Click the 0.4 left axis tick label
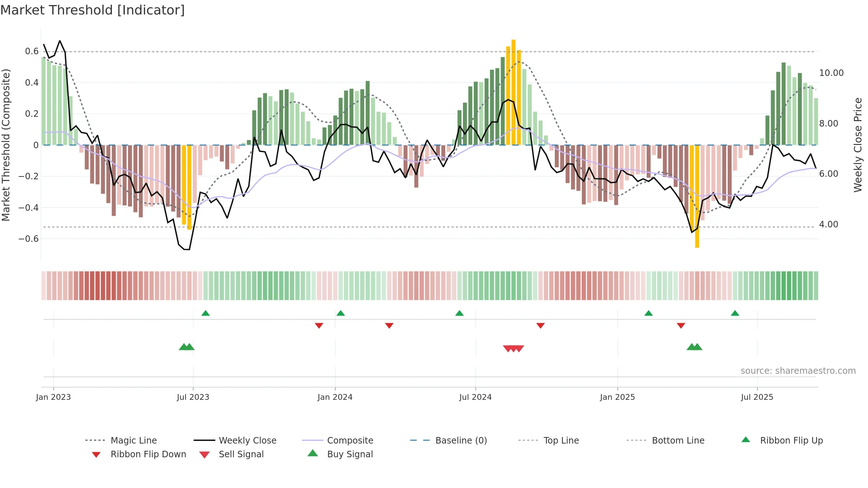The width and height of the screenshot is (868, 488). (x=32, y=83)
